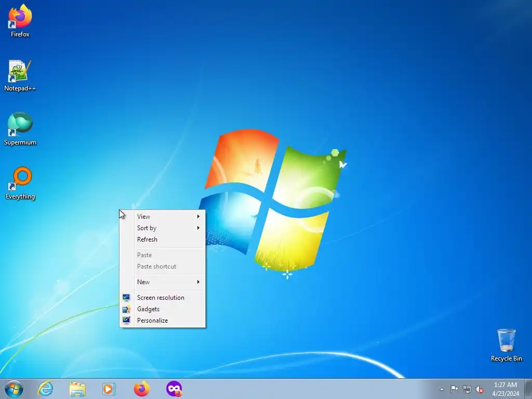Expand the New submenu
Screen dimensions: 532x399
click(163, 282)
